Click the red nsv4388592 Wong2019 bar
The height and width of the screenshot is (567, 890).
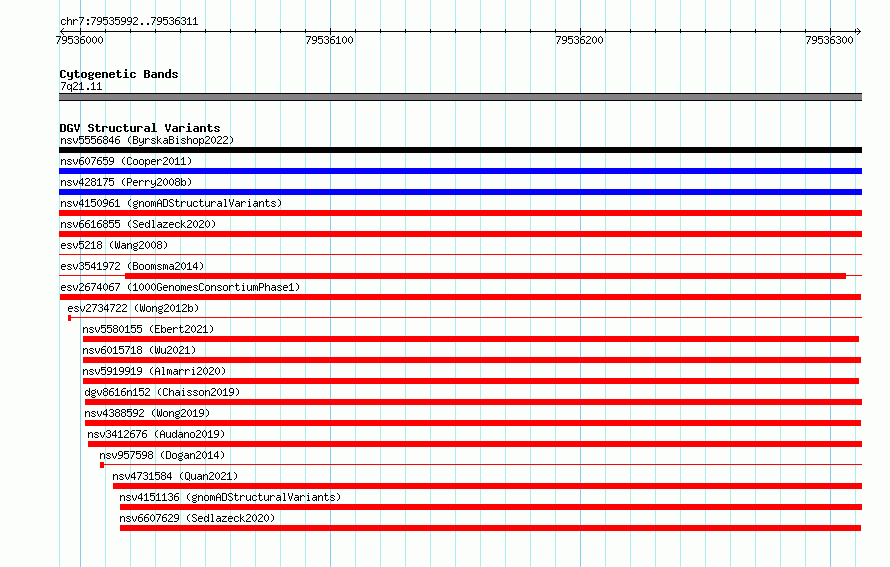[x=473, y=423]
